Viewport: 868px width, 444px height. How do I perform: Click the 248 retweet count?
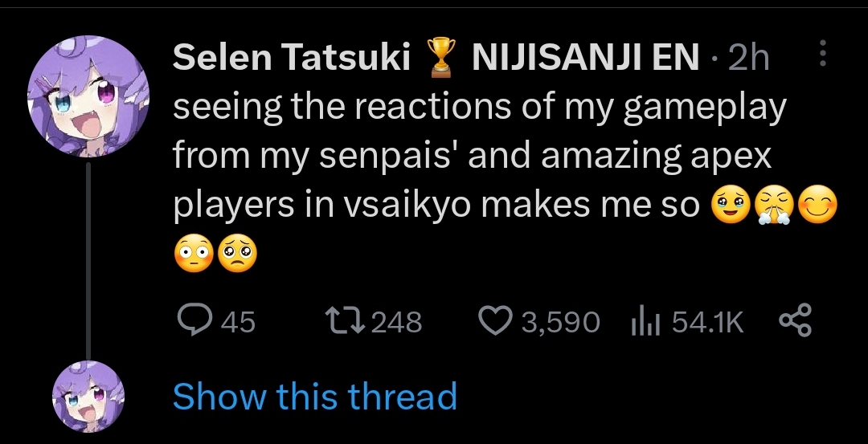[397, 323]
